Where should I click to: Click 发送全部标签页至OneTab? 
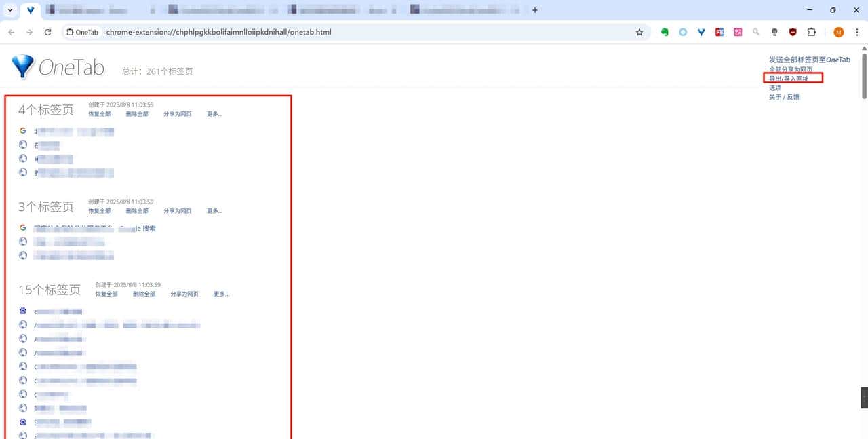(x=809, y=60)
